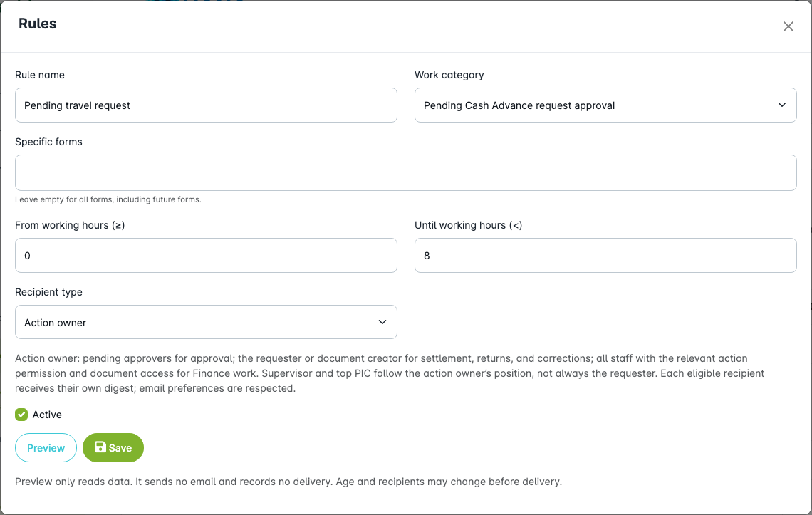The width and height of the screenshot is (812, 515).
Task: Click the 'Until working hours (<)' label
Action: tap(468, 225)
